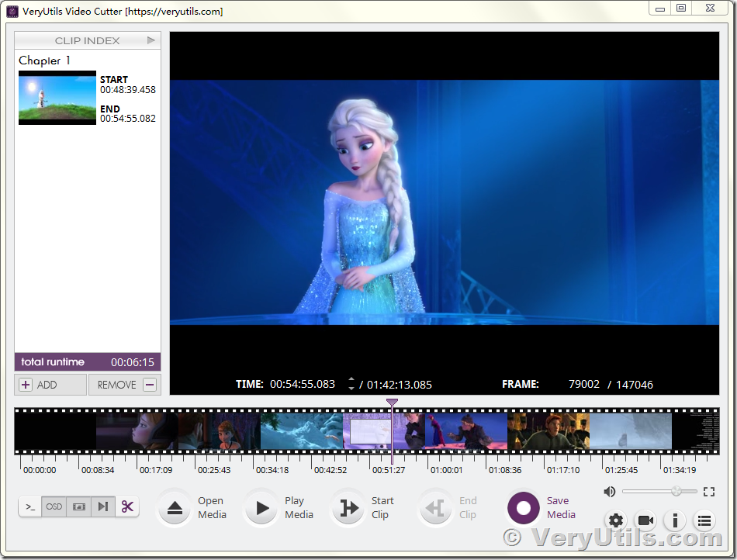This screenshot has height=560, width=737.
Task: Click the clip START time 00:48:39.458
Action: pos(128,90)
